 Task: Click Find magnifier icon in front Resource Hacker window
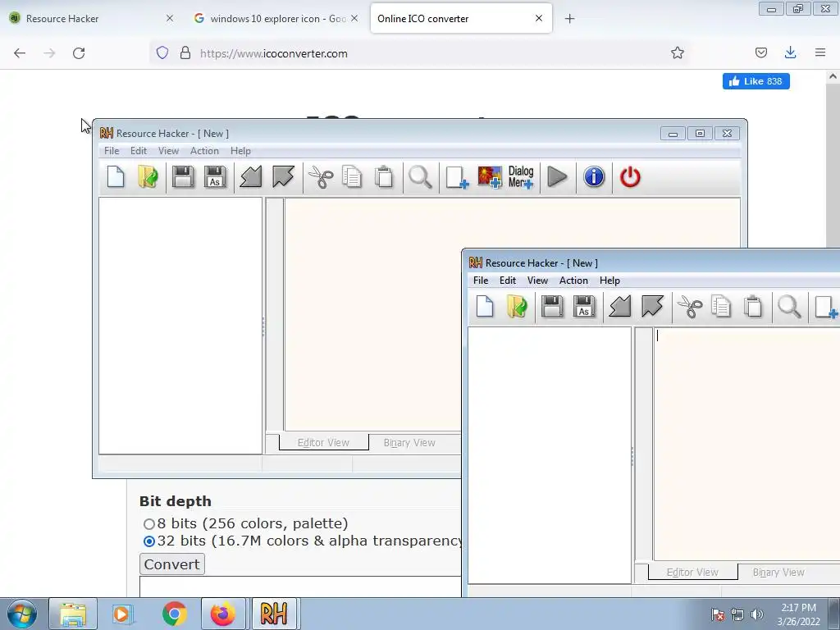click(x=789, y=307)
